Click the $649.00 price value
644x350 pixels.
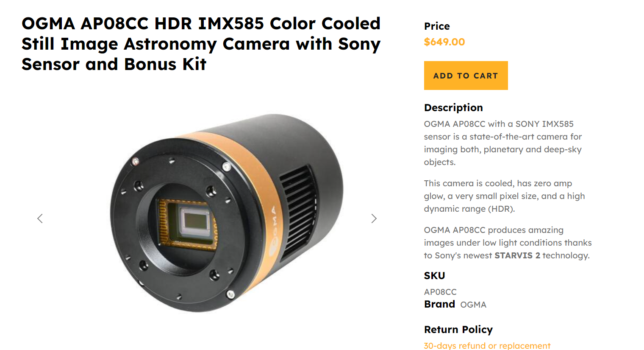click(x=444, y=42)
